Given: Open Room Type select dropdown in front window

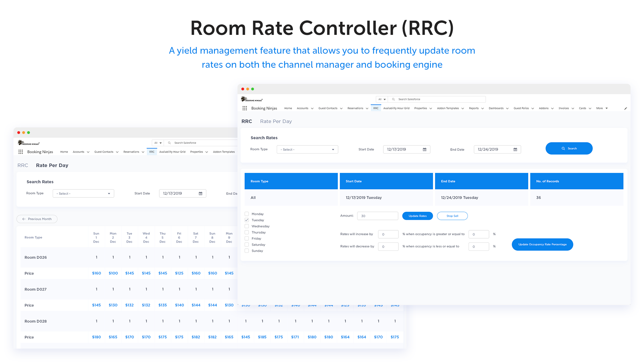Looking at the screenshot, I should pyautogui.click(x=307, y=149).
